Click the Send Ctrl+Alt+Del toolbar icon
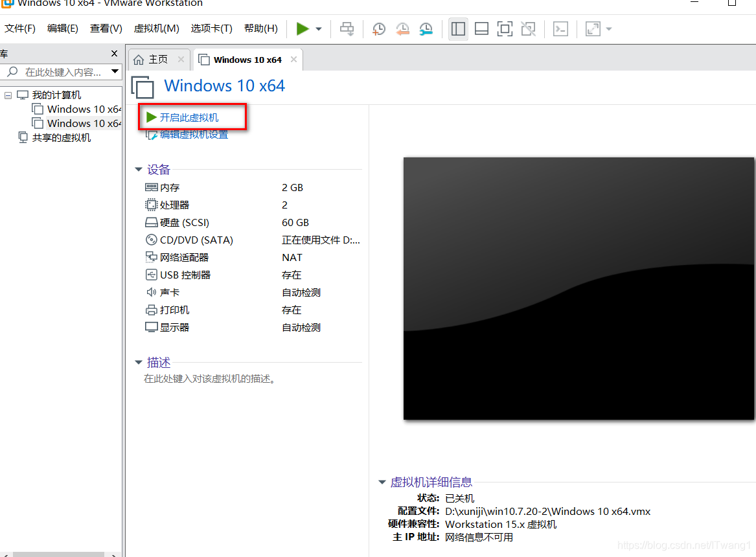Viewport: 756px width, 557px height. point(347,29)
